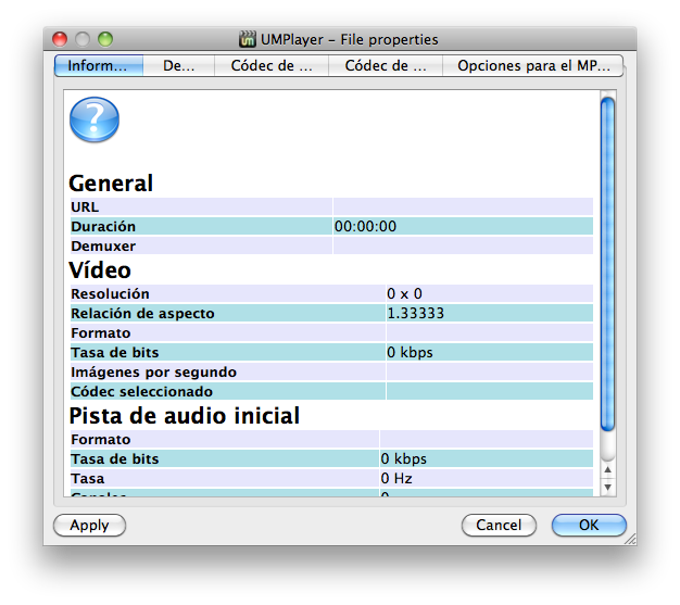Click the vertical scrollbar thumb
The height and width of the screenshot is (605, 680).
pyautogui.click(x=608, y=264)
